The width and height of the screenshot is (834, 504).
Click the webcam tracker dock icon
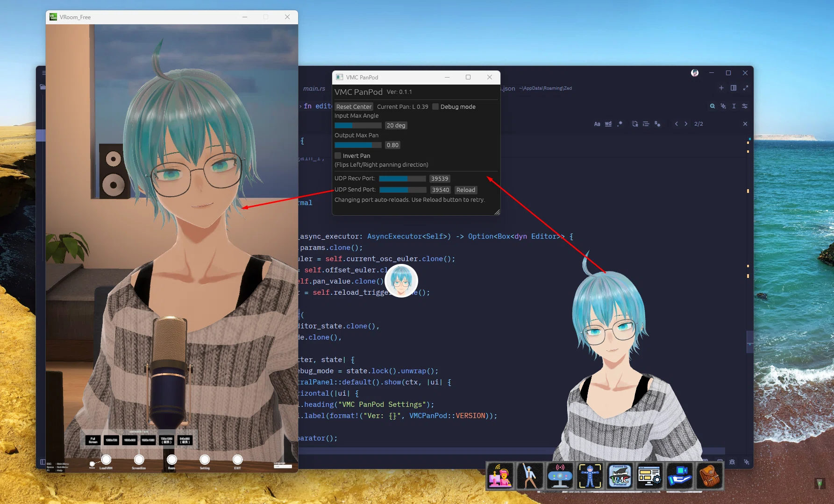pos(560,476)
